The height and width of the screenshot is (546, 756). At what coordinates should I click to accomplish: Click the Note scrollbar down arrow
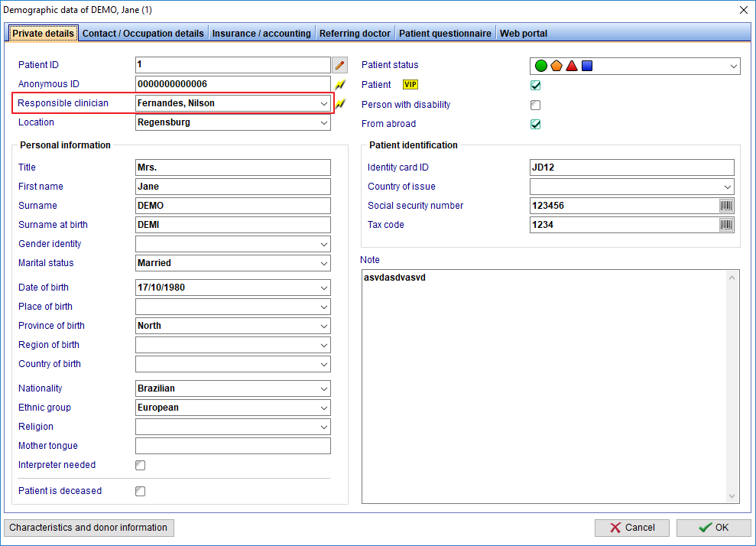pos(732,496)
